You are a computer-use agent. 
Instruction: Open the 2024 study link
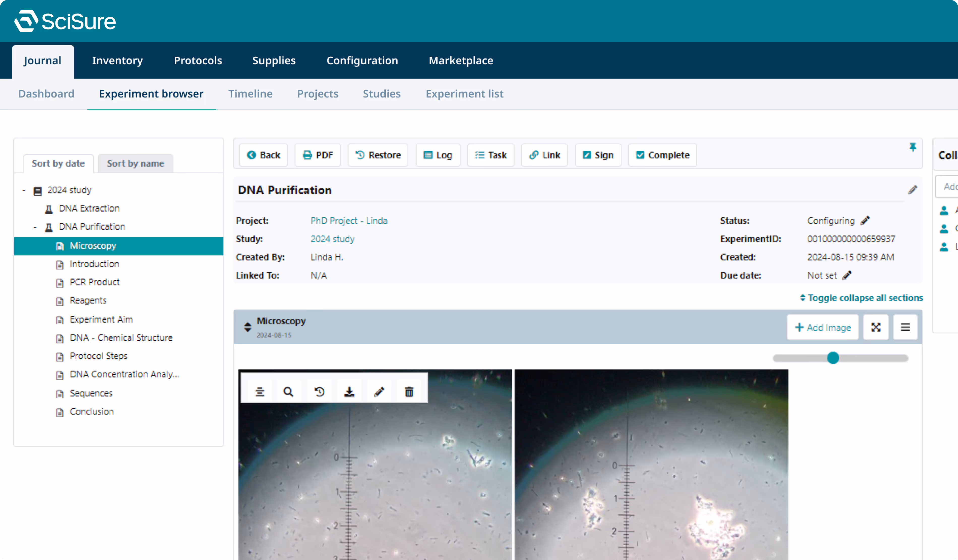333,239
